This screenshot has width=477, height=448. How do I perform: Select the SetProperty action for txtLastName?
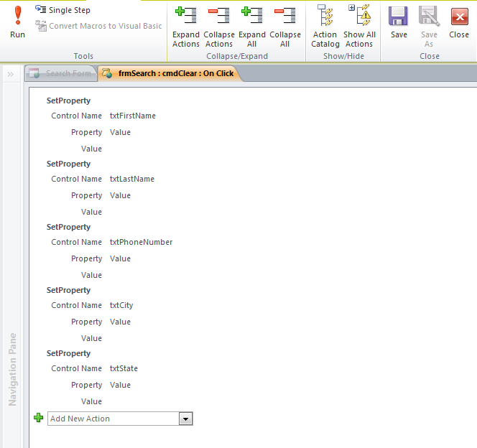(68, 164)
